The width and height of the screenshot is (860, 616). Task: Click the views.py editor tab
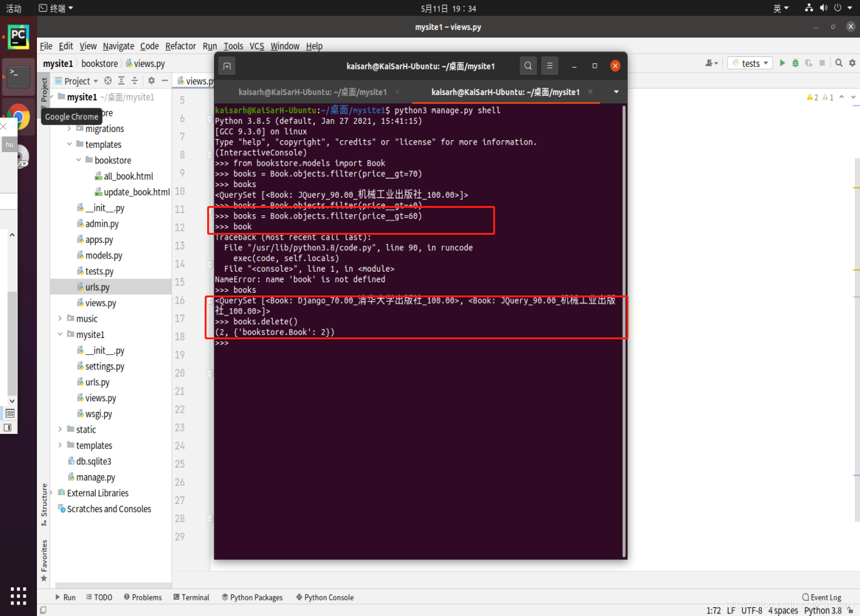click(x=195, y=81)
